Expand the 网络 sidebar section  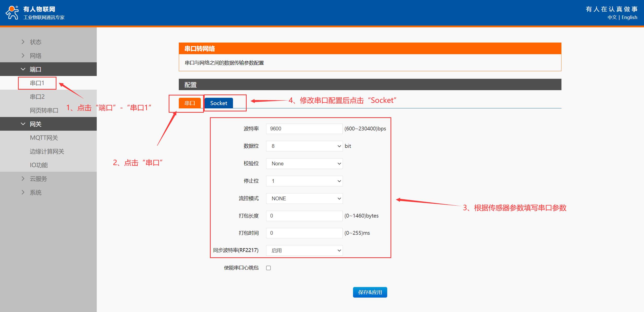click(35, 55)
